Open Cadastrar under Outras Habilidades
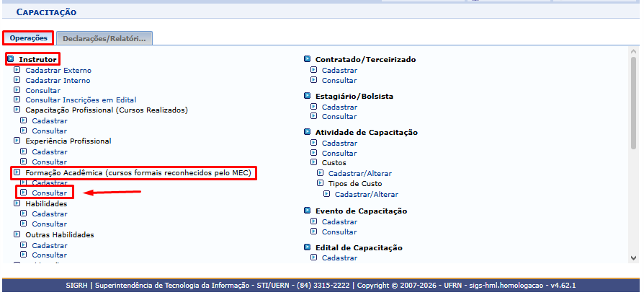The height and width of the screenshot is (295, 644). [50, 246]
